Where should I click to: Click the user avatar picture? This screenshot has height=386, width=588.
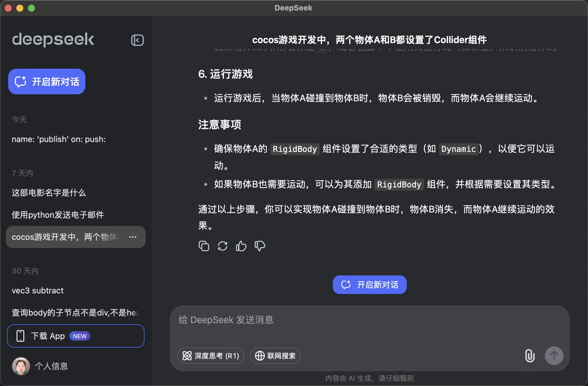[x=21, y=366]
